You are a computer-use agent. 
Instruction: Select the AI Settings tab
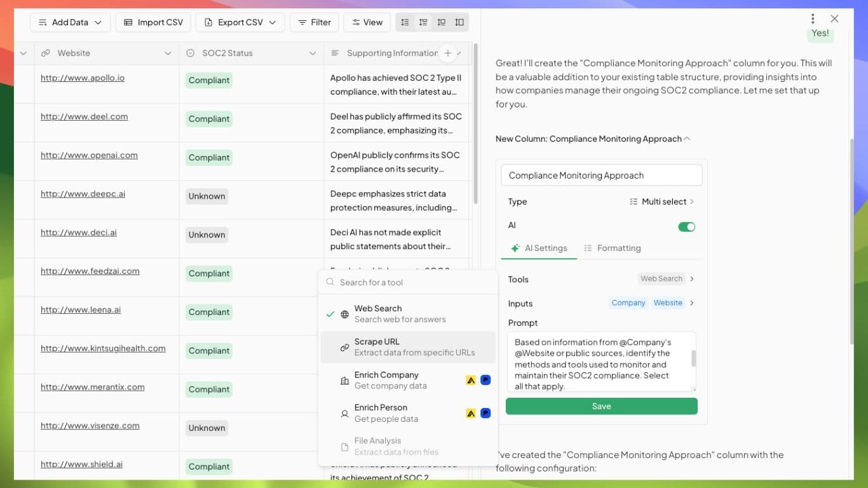tap(539, 248)
